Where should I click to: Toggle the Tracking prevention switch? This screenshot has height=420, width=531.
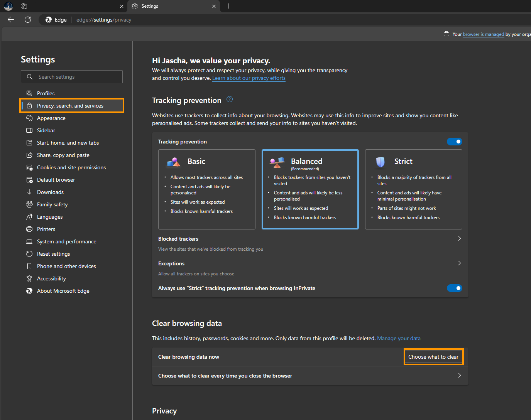(455, 142)
